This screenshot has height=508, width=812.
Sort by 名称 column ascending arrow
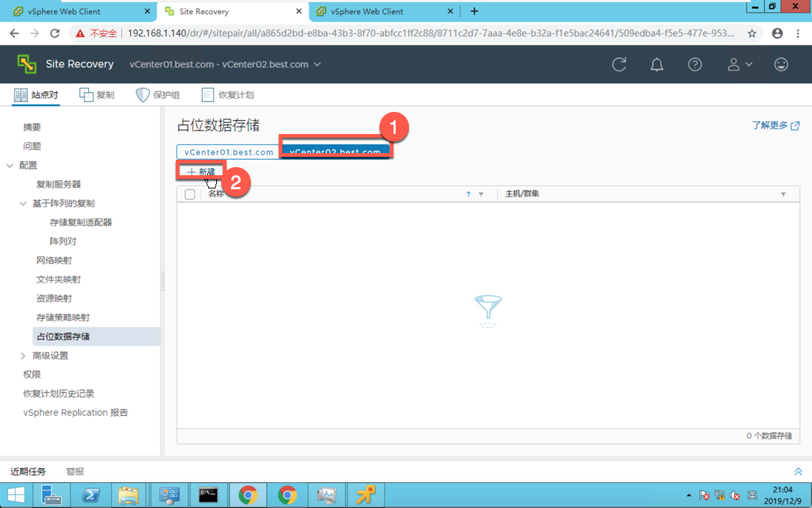(468, 194)
